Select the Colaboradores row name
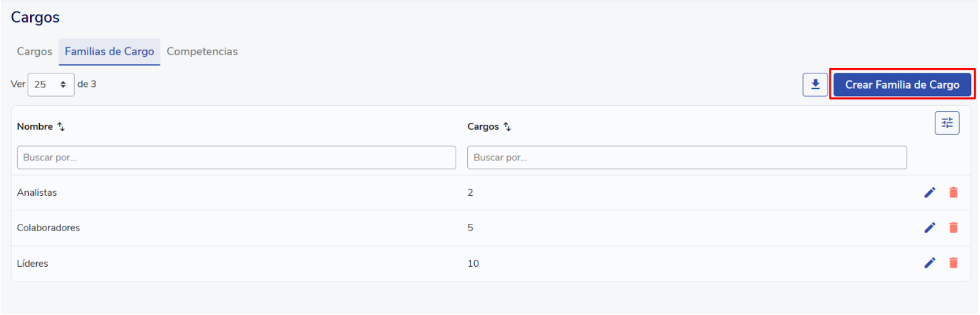 (48, 228)
